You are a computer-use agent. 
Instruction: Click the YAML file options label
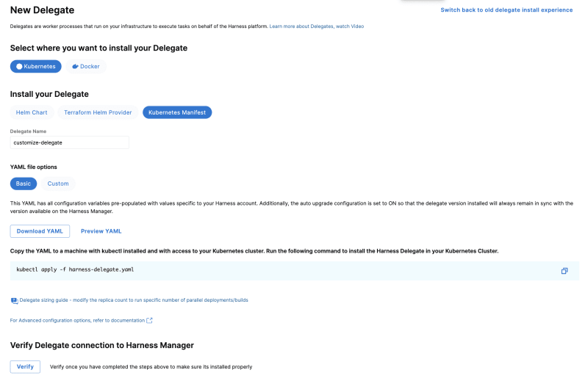point(33,167)
